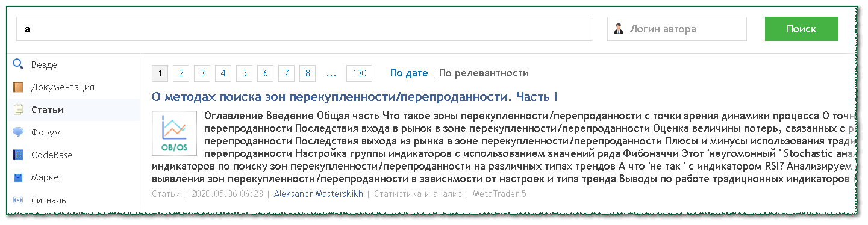Open article О методах поиска зон перекупленности
This screenshot has width=868, height=225.
354,97
